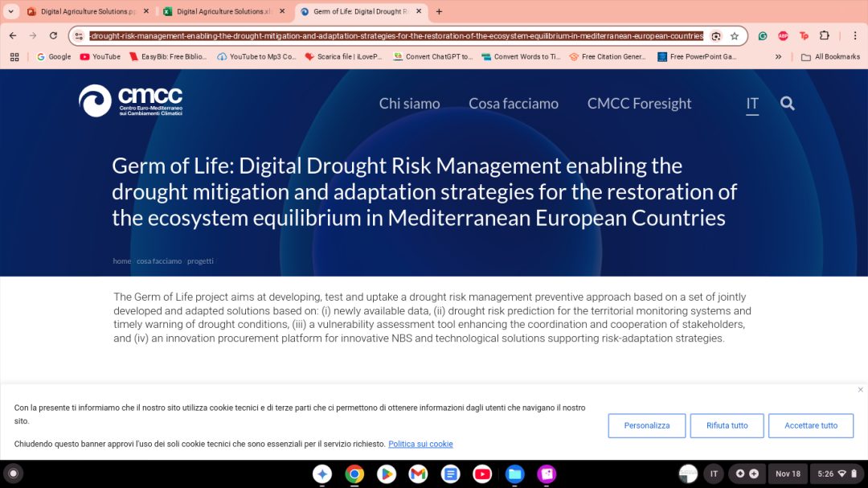Open site information icon in address bar
This screenshot has height=488, width=868.
pyautogui.click(x=79, y=36)
